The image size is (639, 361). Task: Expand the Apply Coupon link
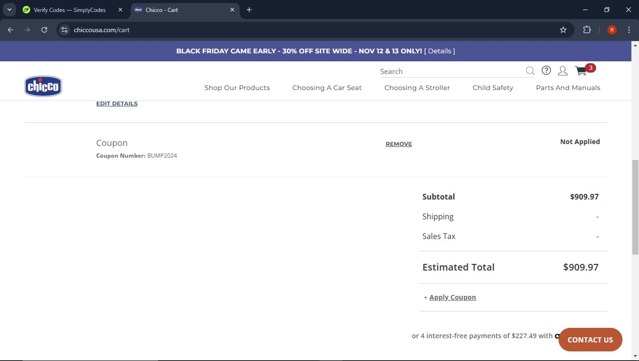point(452,297)
